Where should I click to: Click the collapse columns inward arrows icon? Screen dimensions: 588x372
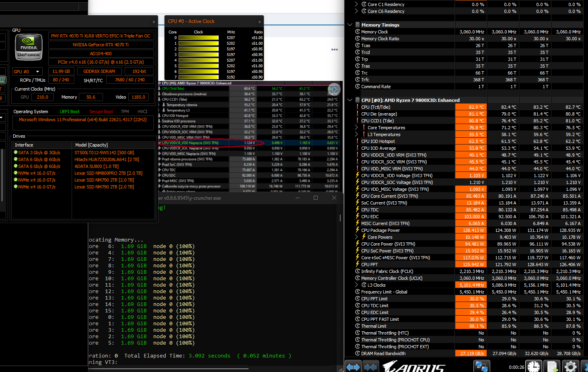tap(370, 366)
